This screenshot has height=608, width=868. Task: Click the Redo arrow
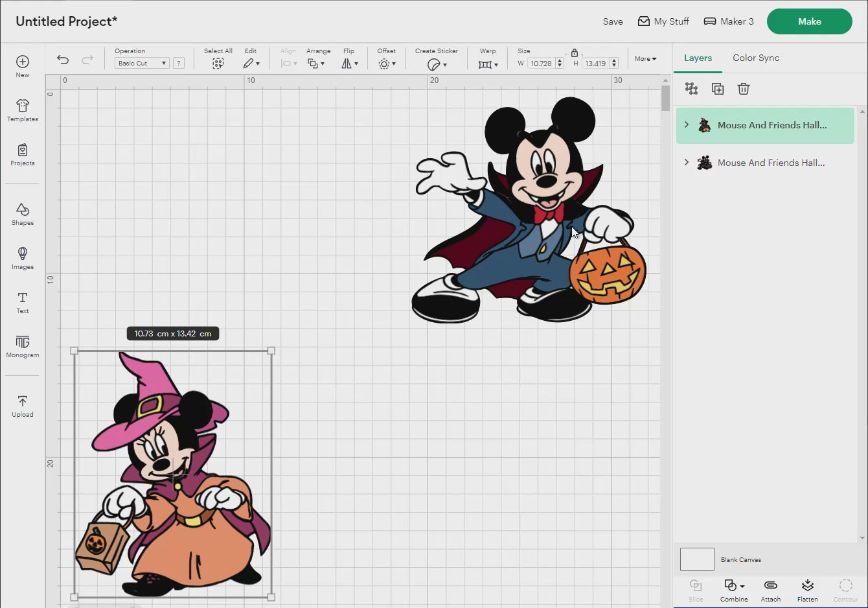[87, 60]
